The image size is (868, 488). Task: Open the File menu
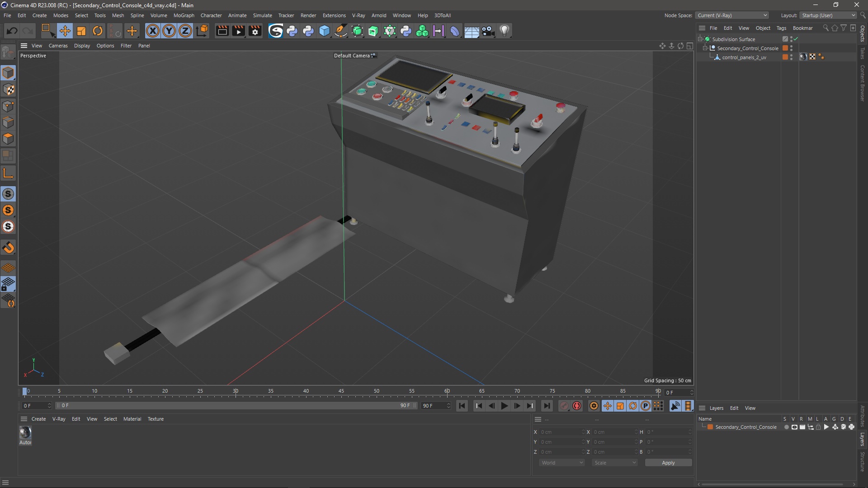click(x=7, y=15)
